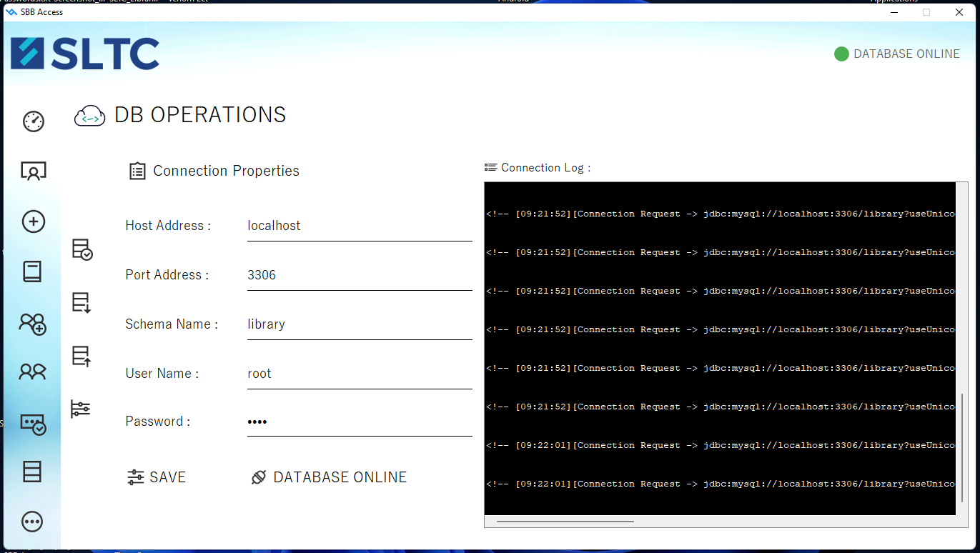980x553 pixels.
Task: Select the database check icon
Action: 82,249
